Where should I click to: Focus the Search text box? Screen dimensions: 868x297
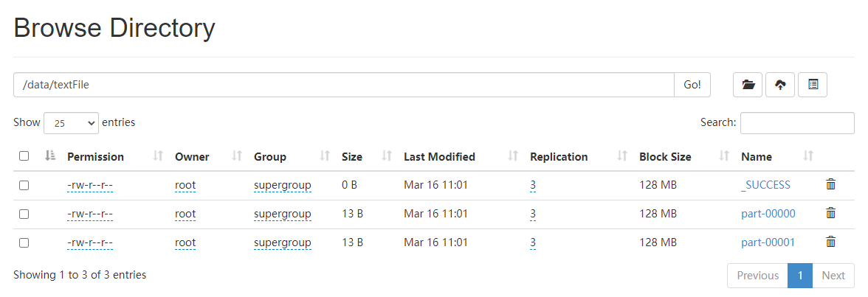[x=797, y=123]
